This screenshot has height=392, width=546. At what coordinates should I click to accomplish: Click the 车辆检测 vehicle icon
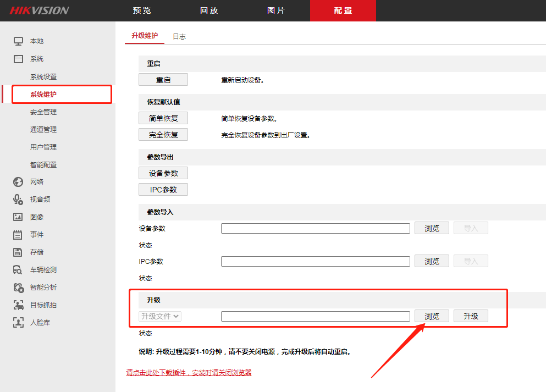[18, 270]
